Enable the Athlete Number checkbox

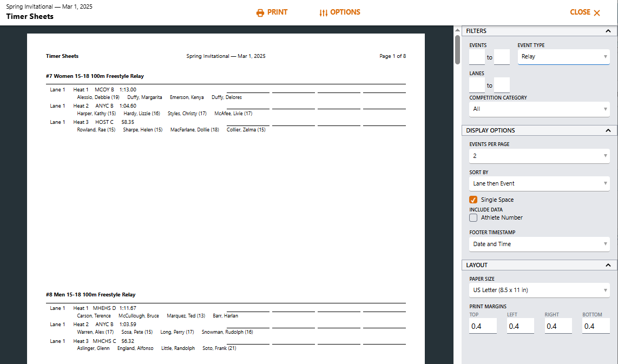(474, 218)
